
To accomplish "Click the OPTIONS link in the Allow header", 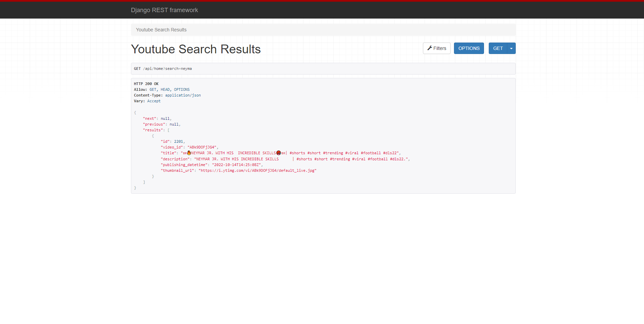I will point(182,89).
